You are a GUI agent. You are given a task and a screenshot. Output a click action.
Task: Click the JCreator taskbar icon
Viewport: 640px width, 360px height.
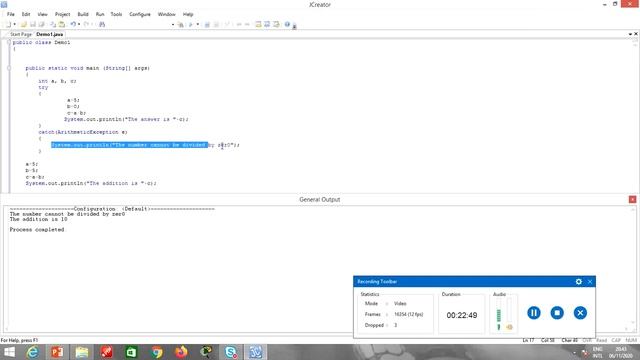tap(256, 352)
